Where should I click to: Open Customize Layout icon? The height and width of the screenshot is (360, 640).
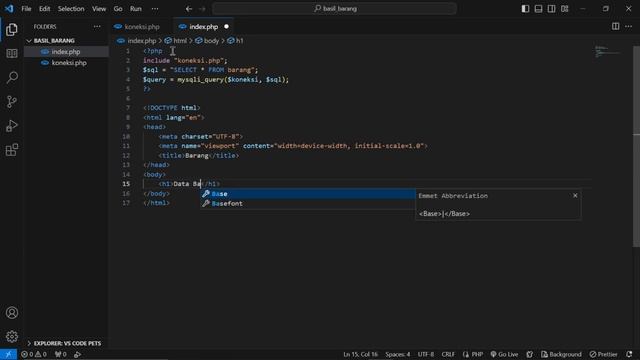(x=564, y=9)
